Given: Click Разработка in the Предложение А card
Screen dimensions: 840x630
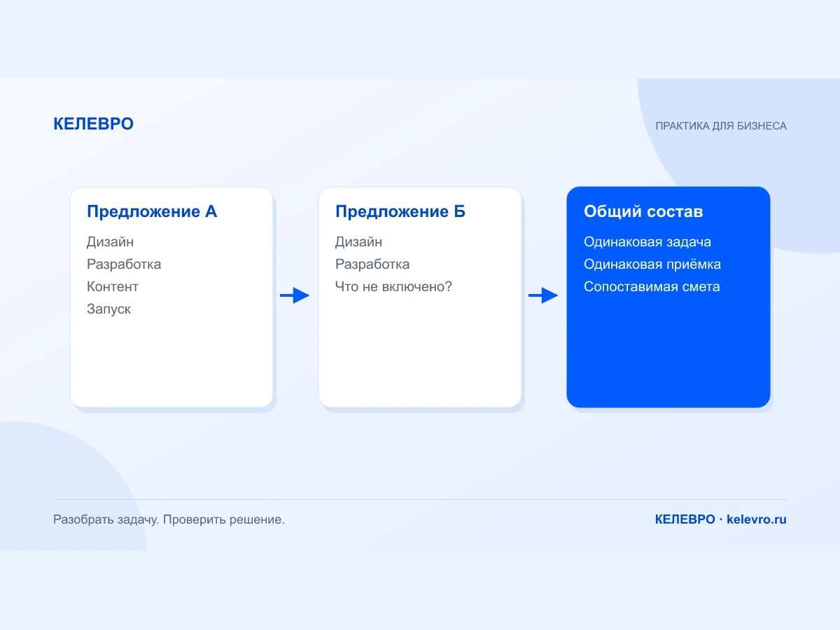Looking at the screenshot, I should 124,265.
